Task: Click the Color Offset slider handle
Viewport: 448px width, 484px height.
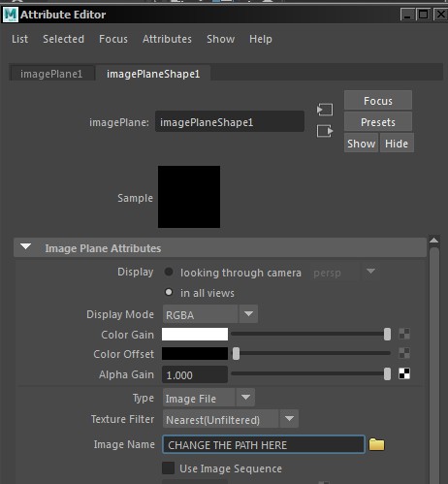Action: tap(236, 353)
